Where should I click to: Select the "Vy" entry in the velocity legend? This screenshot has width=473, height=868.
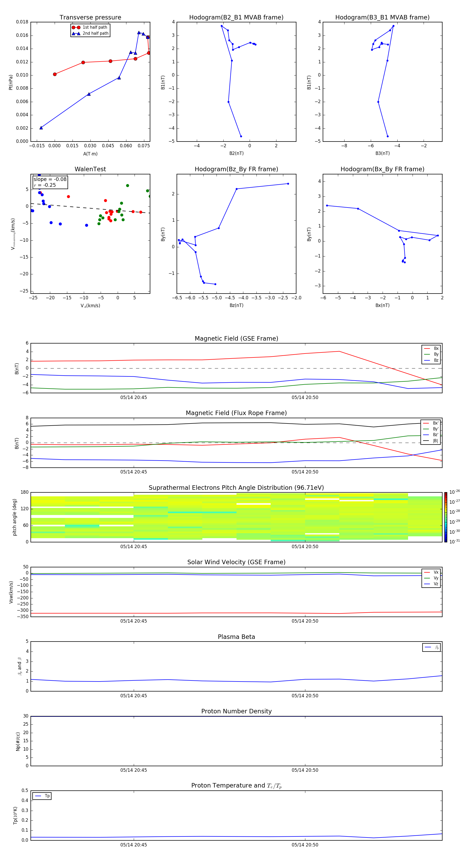coord(431,578)
